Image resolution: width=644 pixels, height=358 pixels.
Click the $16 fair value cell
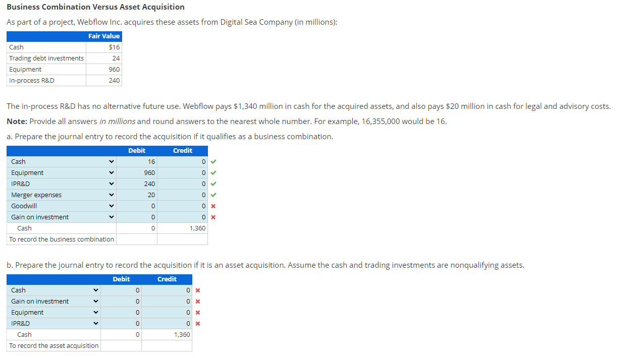[104, 47]
